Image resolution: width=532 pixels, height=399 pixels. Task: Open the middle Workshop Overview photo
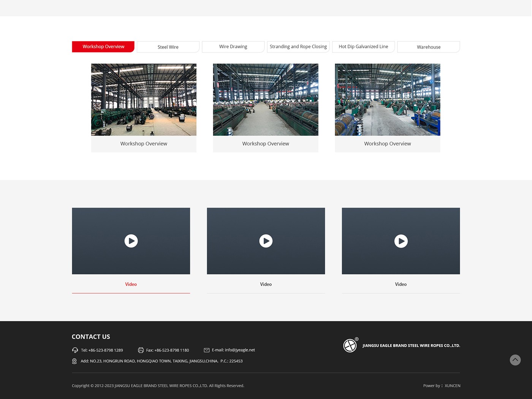tap(266, 100)
